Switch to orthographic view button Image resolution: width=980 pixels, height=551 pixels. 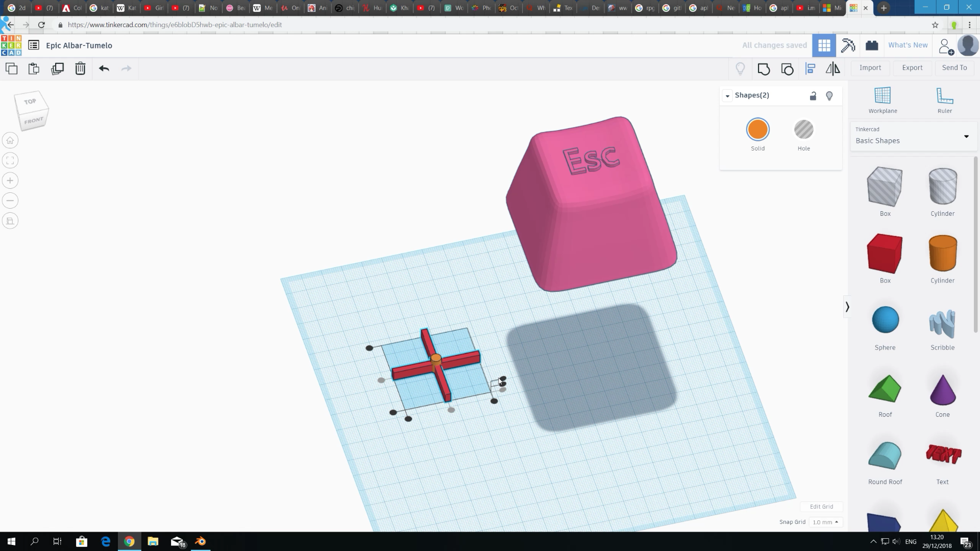point(10,220)
